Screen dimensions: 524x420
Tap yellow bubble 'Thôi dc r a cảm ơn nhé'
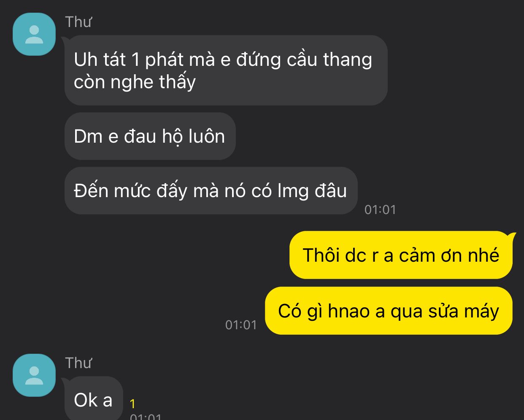click(x=401, y=255)
